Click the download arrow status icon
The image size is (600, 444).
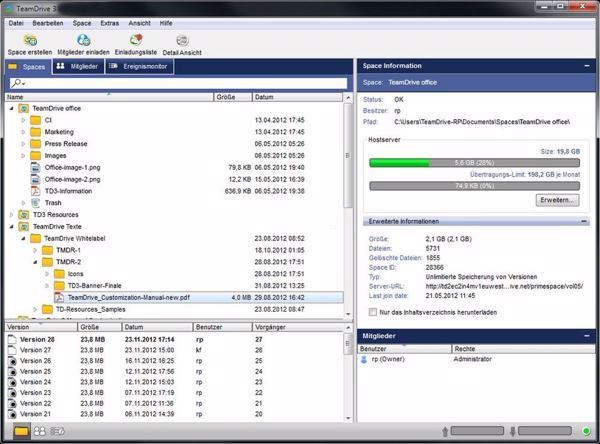[512, 432]
